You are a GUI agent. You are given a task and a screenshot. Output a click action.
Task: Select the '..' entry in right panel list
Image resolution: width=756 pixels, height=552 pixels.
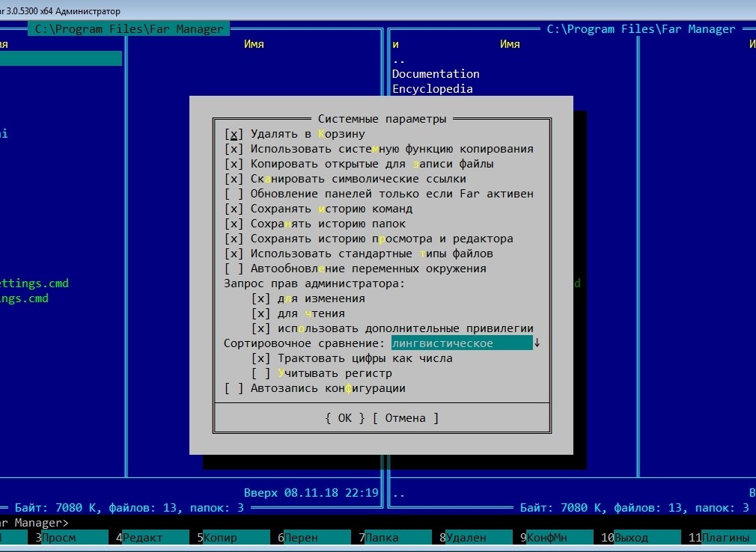[399, 60]
